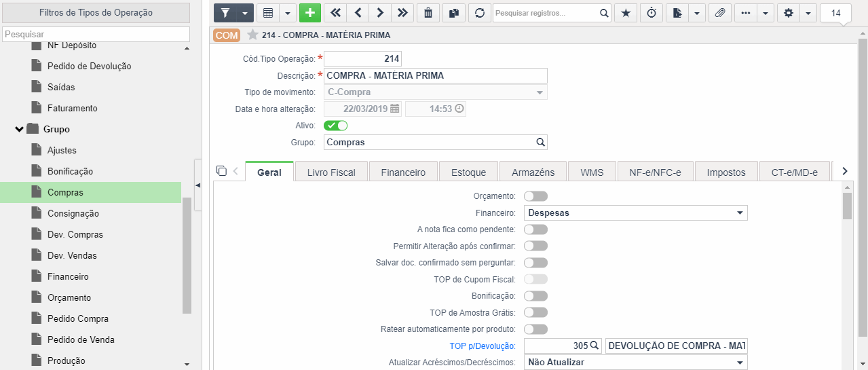868x370 pixels.
Task: Expand the settings gear dropdown arrow
Action: (x=808, y=13)
